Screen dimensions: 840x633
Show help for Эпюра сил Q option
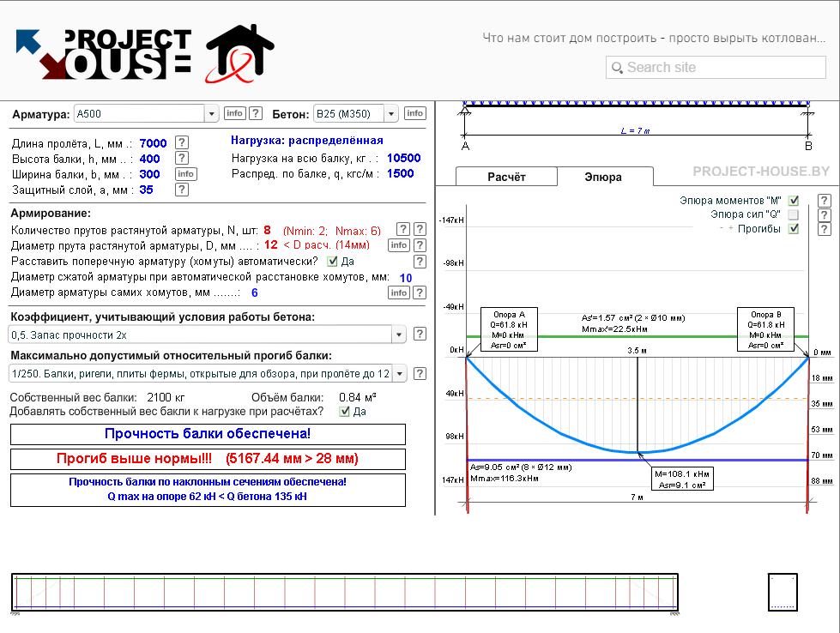point(824,215)
